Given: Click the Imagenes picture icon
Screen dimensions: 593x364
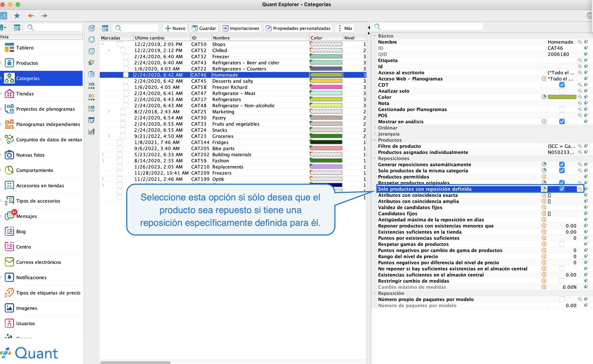Looking at the screenshot, I should [9, 308].
